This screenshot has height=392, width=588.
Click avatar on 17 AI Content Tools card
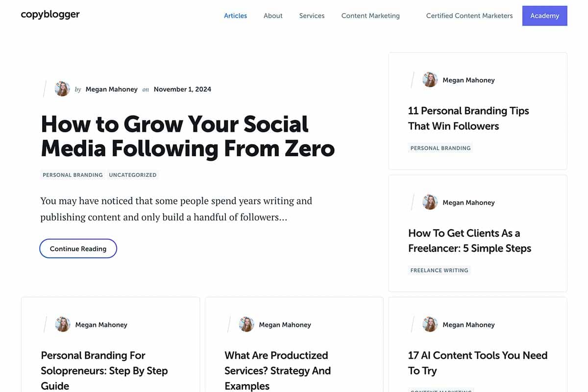(430, 324)
